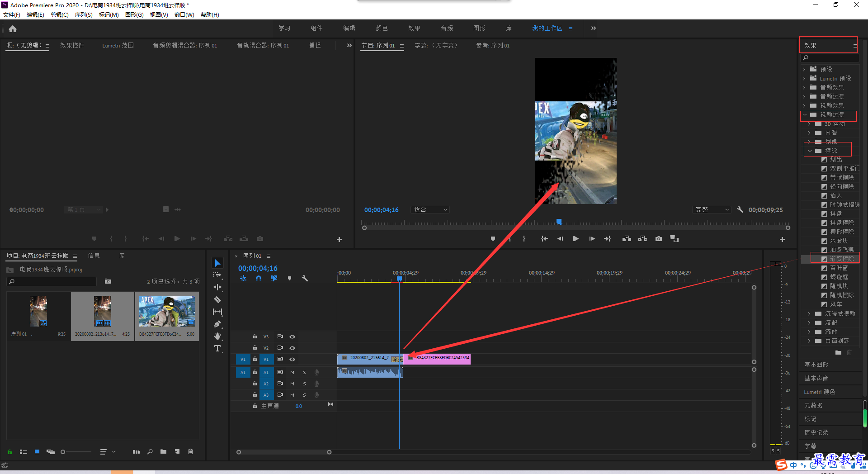Open the 文件(F) menu

(x=12, y=15)
